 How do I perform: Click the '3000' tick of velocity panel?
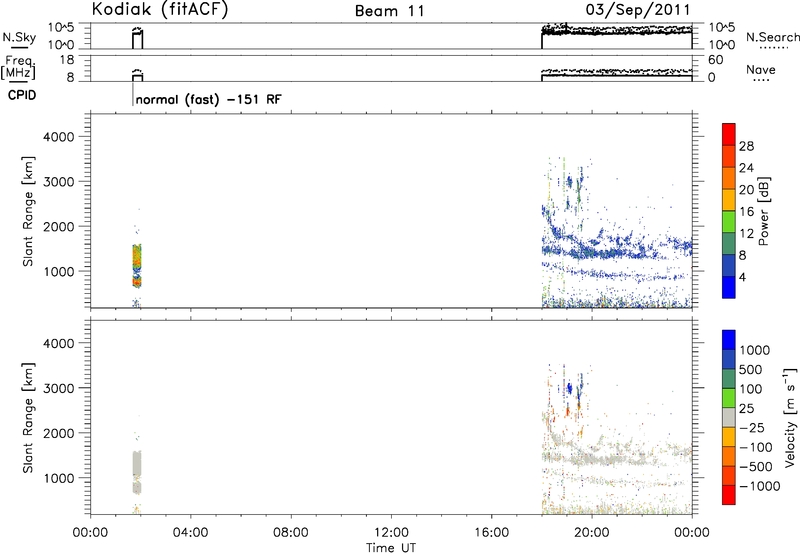(x=59, y=388)
